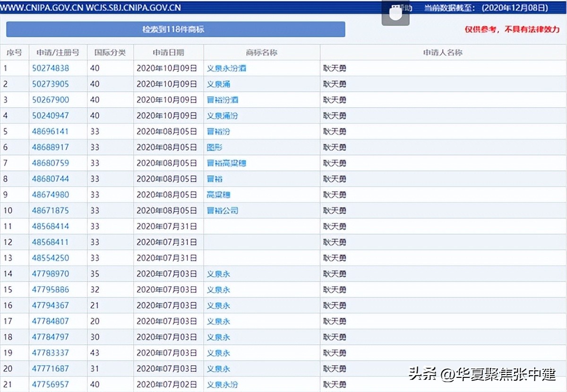Click the 国际分类 column header
The image size is (567, 392).
pyautogui.click(x=110, y=52)
